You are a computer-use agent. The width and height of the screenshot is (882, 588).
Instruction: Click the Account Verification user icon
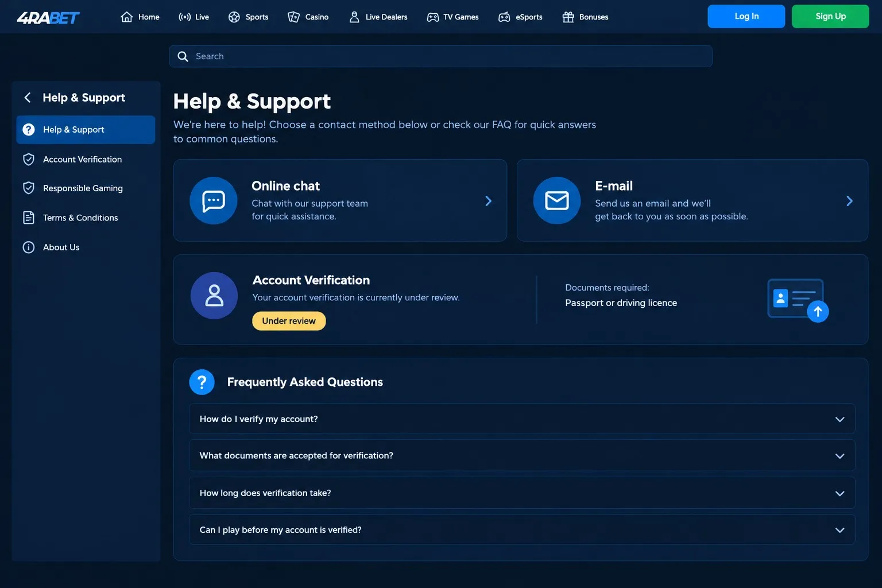214,296
